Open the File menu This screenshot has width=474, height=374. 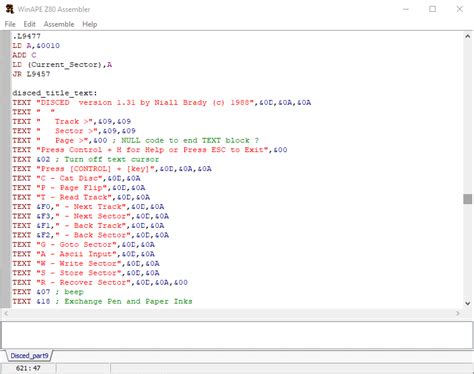pos(10,24)
